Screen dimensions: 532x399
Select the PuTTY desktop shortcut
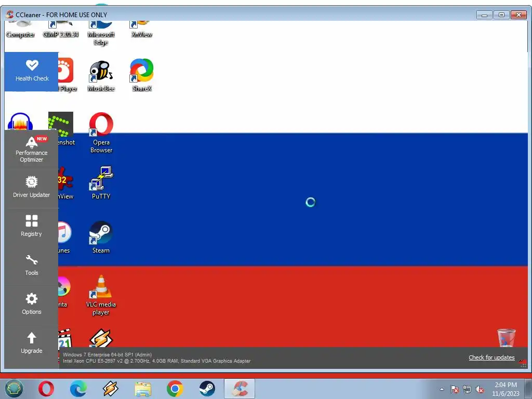click(101, 183)
